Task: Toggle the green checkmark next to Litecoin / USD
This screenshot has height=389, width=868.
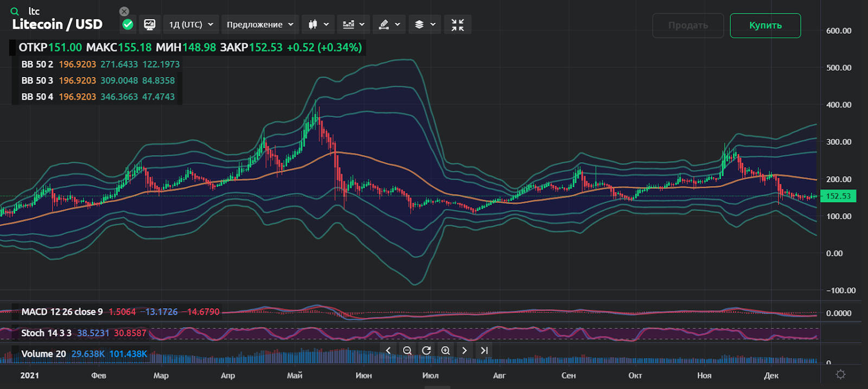Action: 128,24
